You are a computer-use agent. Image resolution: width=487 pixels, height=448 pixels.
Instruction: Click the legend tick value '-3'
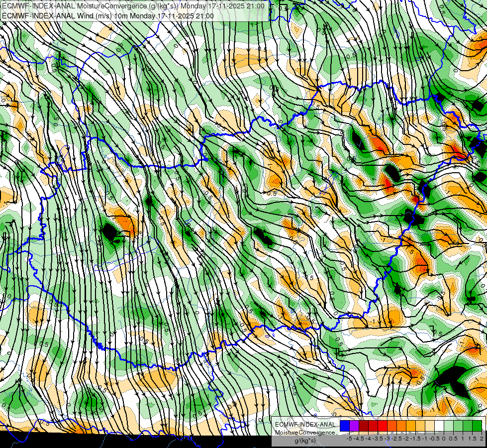tap(388, 439)
